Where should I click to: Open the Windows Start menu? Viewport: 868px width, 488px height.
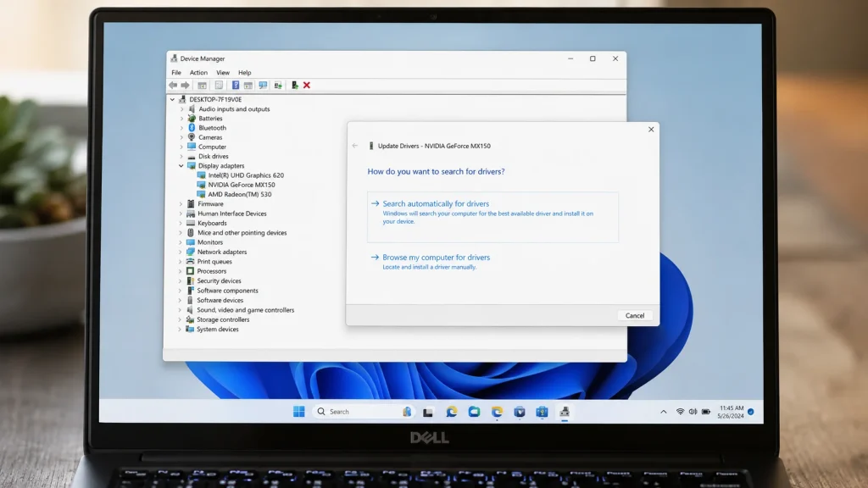(x=299, y=412)
